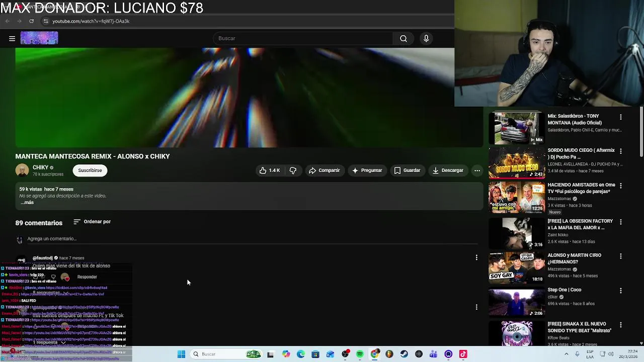This screenshot has height=362, width=644.
Task: Open three-dot menu for ALONSO y MARTIN CIRIO
Action: [620, 256]
